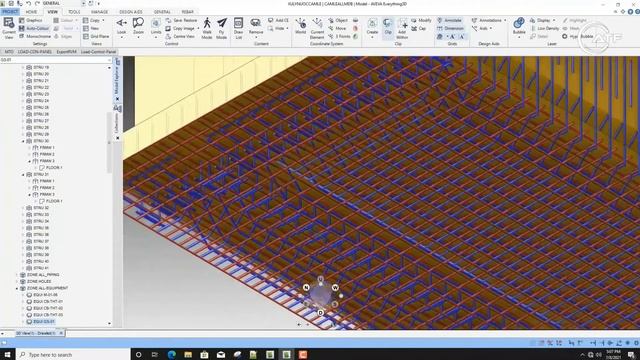Viewport: 640px width, 360px height.
Task: Close the 3D View Drawlist tab
Action: pos(61,333)
